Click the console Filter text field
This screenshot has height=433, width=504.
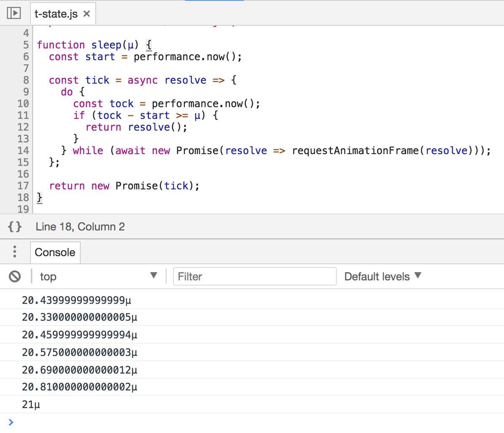click(255, 276)
